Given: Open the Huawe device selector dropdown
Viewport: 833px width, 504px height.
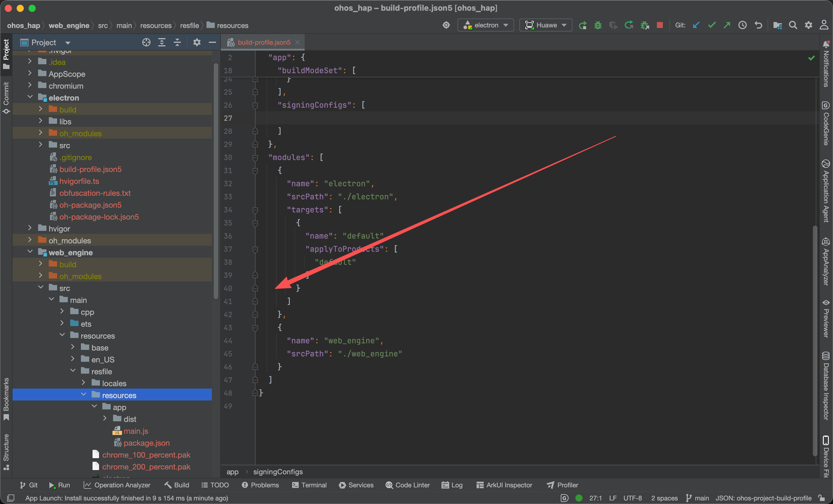Looking at the screenshot, I should click(545, 25).
